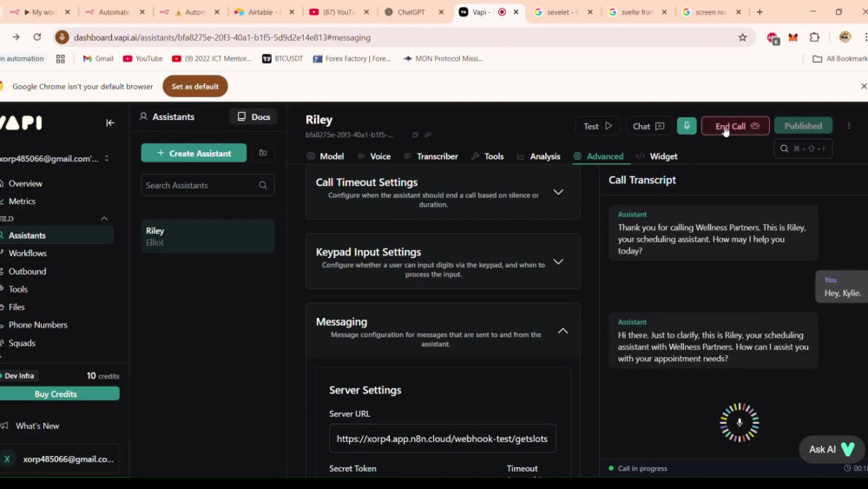The width and height of the screenshot is (868, 489).
Task: Click the End Call button
Action: click(735, 126)
